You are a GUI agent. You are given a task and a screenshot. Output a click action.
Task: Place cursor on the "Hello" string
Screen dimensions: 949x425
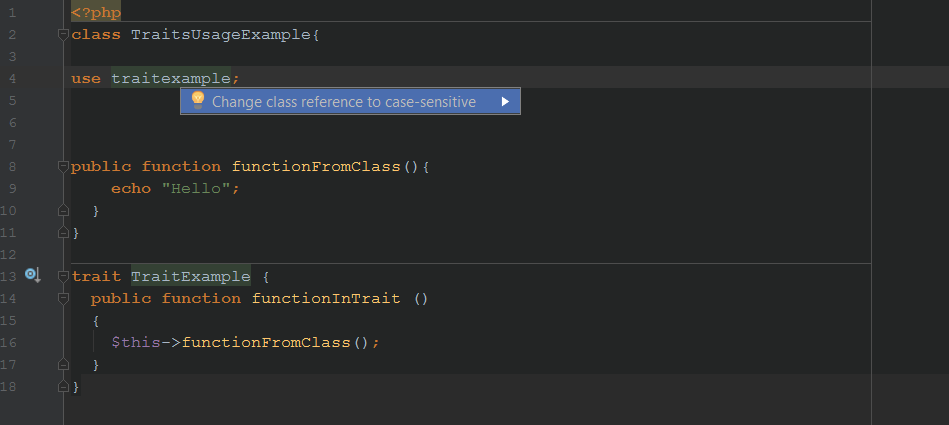click(x=195, y=188)
